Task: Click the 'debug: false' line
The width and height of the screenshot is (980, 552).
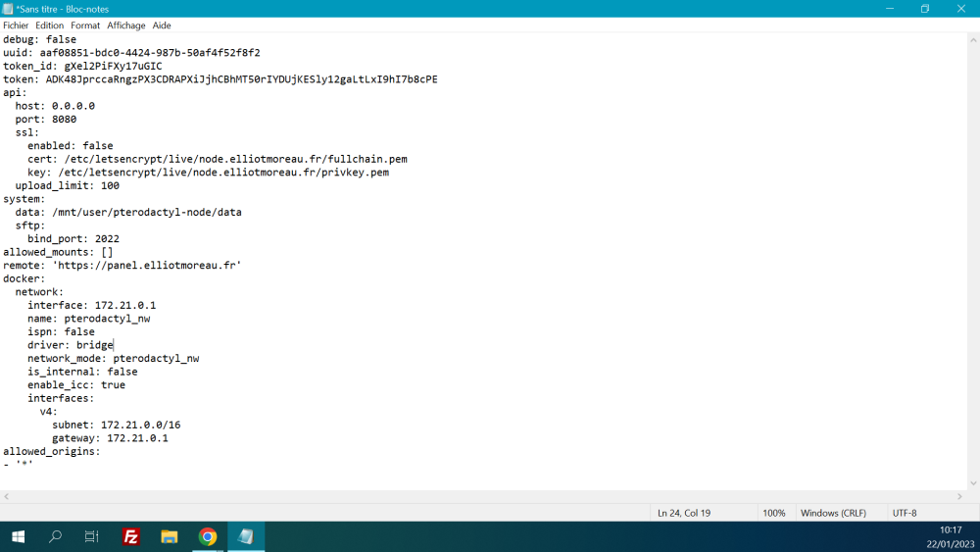Action: [x=39, y=39]
